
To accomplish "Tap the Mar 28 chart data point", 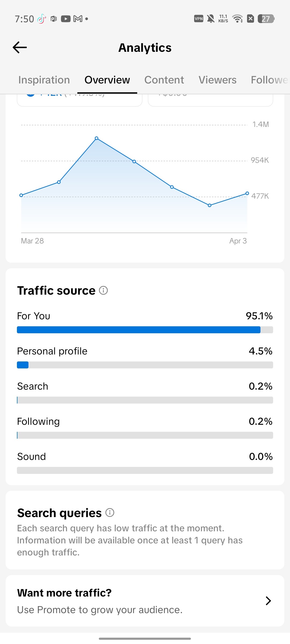I will click(21, 195).
